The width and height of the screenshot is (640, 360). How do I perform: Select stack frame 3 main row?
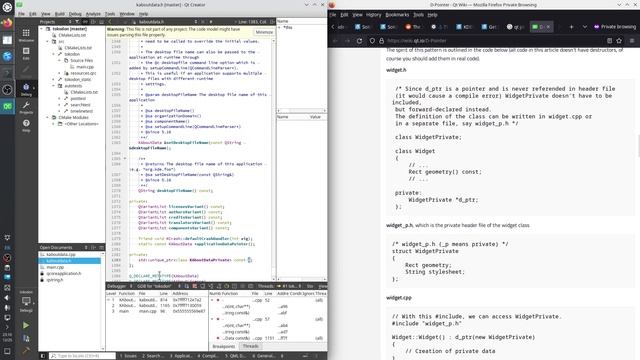[157, 311]
